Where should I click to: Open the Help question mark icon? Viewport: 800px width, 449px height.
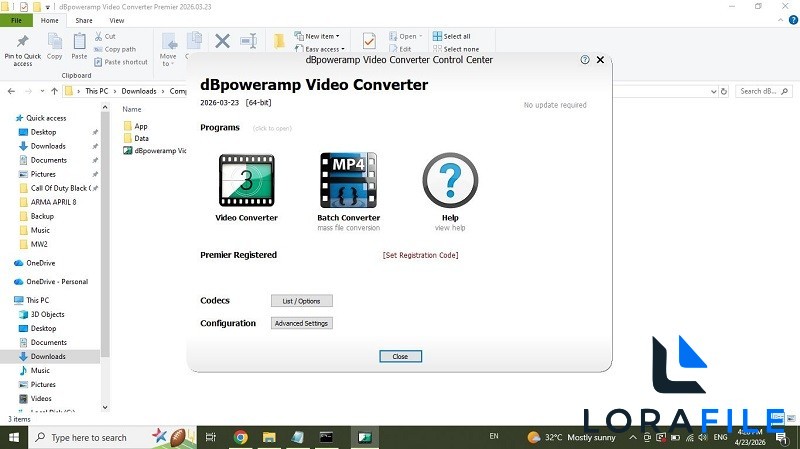(x=450, y=180)
